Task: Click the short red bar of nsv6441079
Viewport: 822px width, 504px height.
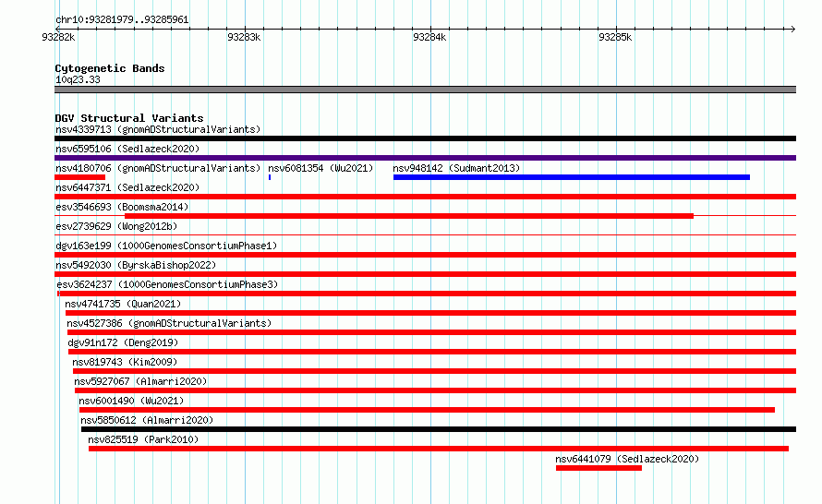Action: (598, 468)
